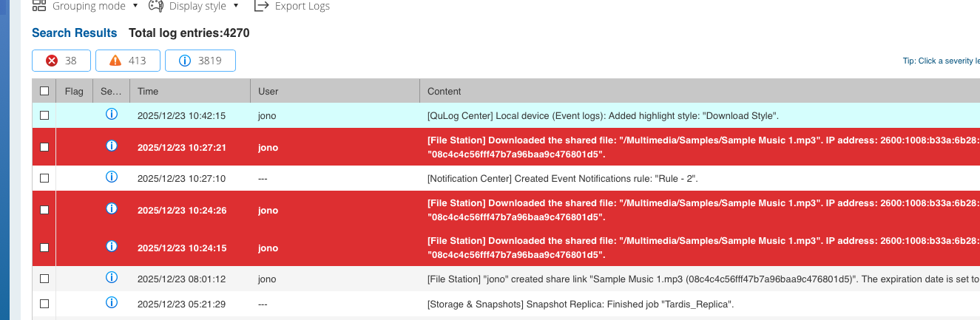Check the box for the 10:42:15 entry
This screenshot has height=320, width=980.
[x=44, y=115]
